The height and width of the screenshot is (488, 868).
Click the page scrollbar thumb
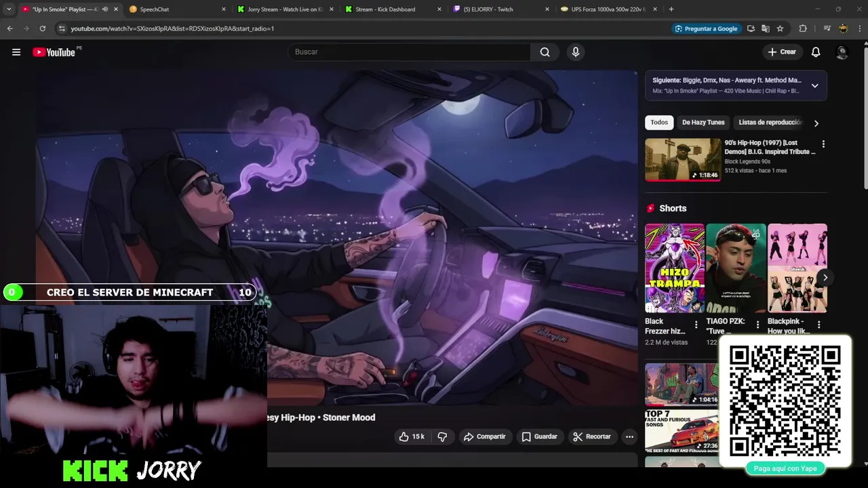click(x=865, y=117)
